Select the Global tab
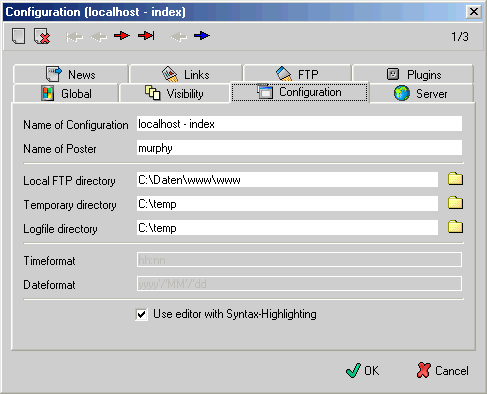The width and height of the screenshot is (487, 394). coord(66,93)
